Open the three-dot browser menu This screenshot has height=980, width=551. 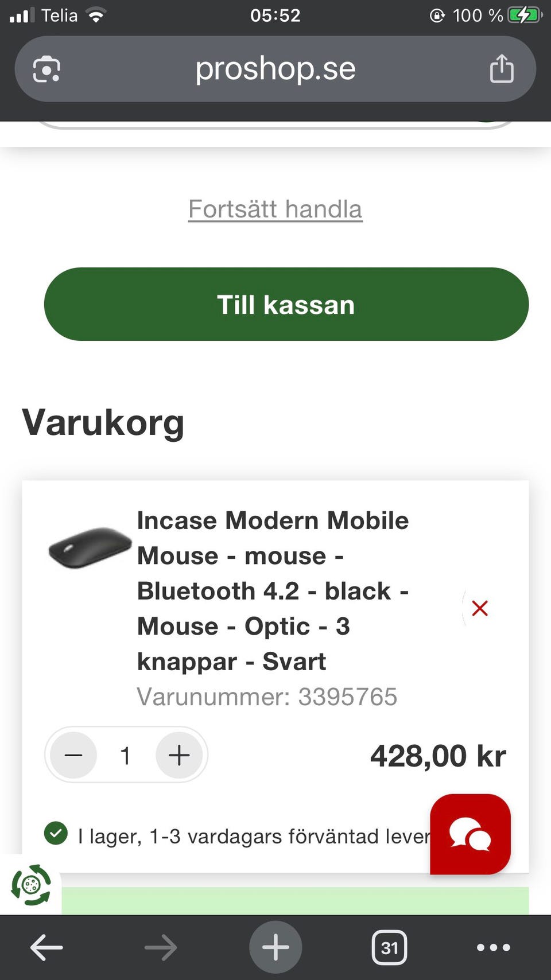coord(493,947)
